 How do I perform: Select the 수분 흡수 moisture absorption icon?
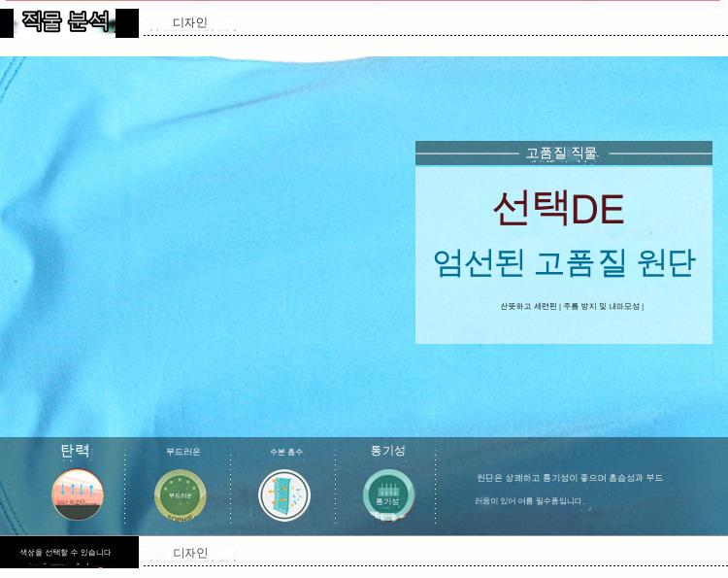(x=284, y=494)
